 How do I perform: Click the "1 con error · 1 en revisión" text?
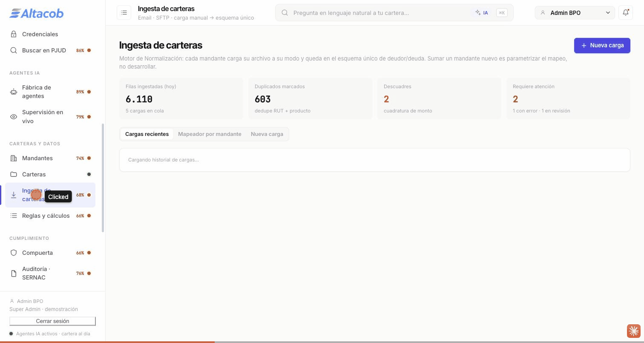tap(541, 111)
